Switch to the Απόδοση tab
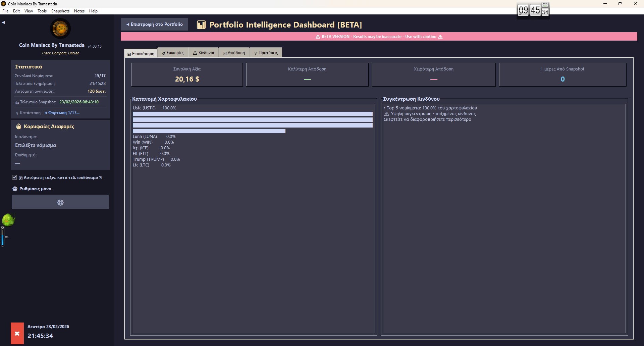The width and height of the screenshot is (644, 346). pos(234,52)
